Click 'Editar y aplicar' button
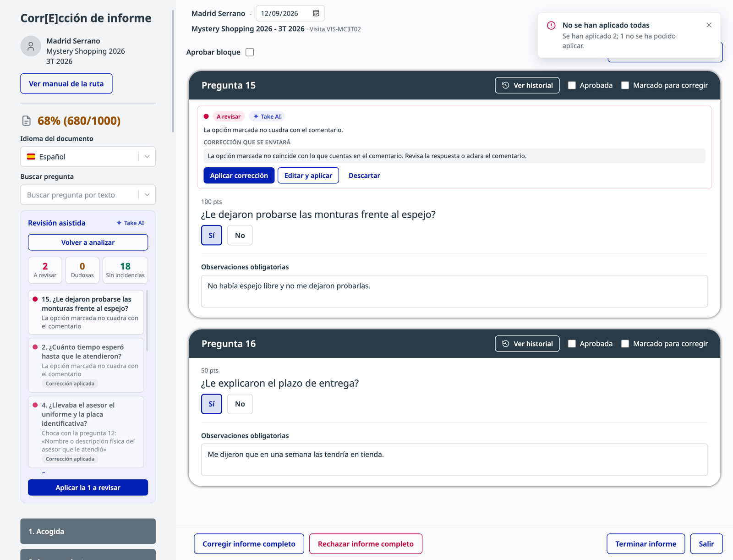Image resolution: width=733 pixels, height=560 pixels. tap(308, 176)
